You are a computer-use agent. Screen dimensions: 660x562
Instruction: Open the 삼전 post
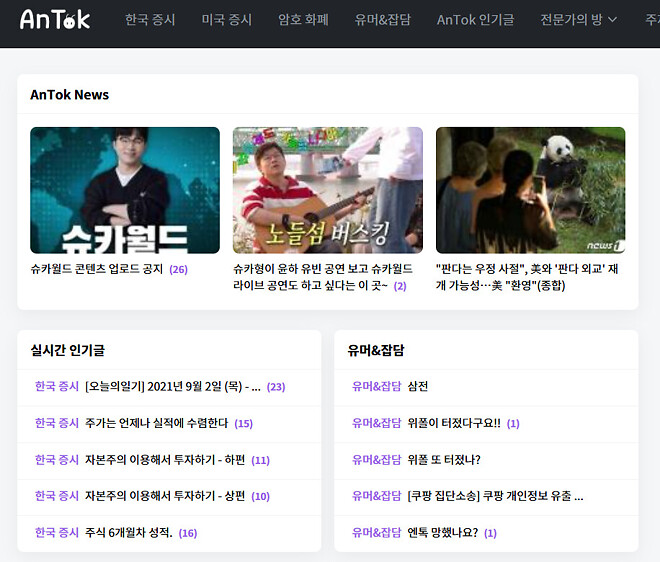[418, 386]
